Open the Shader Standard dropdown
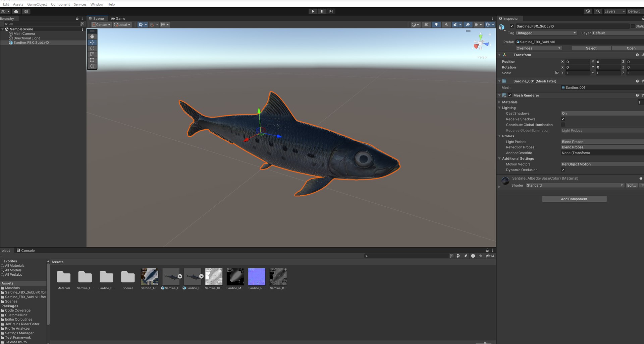Image resolution: width=644 pixels, height=344 pixels. coord(575,185)
